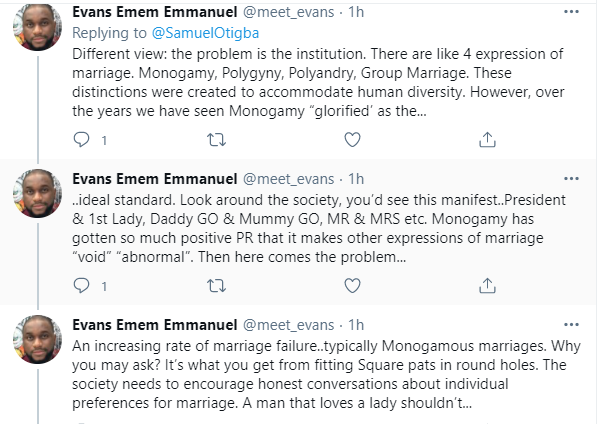Share the "ideal standard" tweet
603x424 pixels.
486,288
